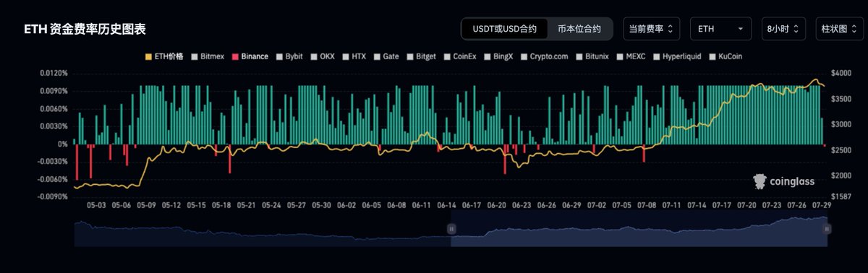
Task: Toggle the Binance legend series
Action: [x=250, y=56]
